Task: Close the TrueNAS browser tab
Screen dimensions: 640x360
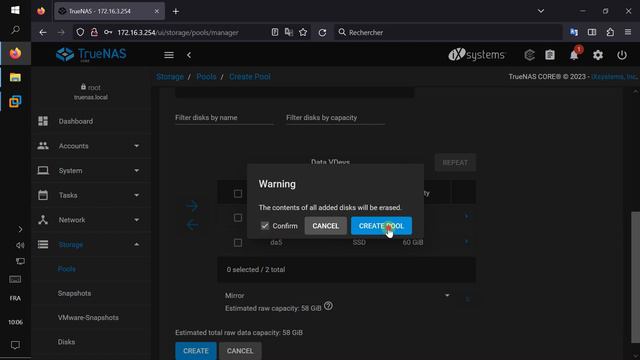Action: [156, 11]
